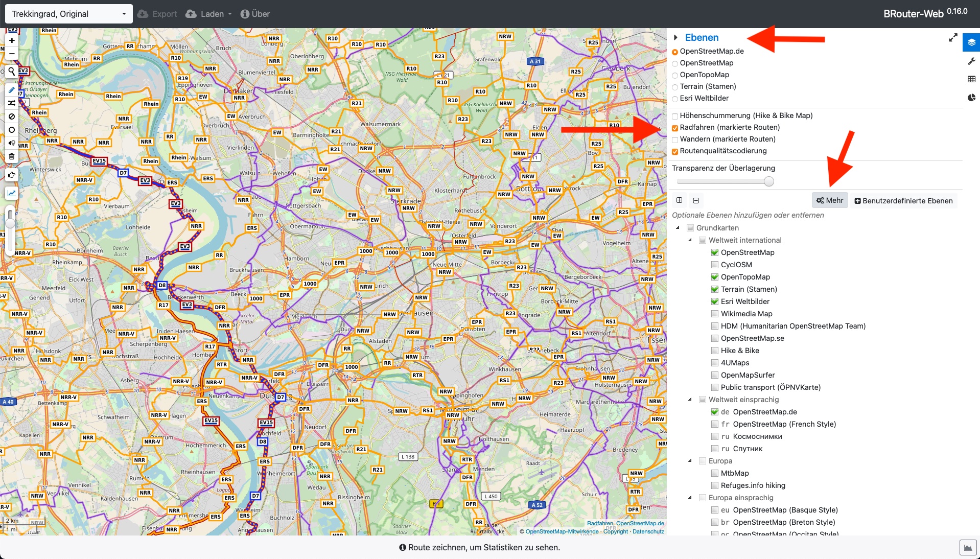Click the Mehr button
The image size is (980, 559).
[830, 200]
